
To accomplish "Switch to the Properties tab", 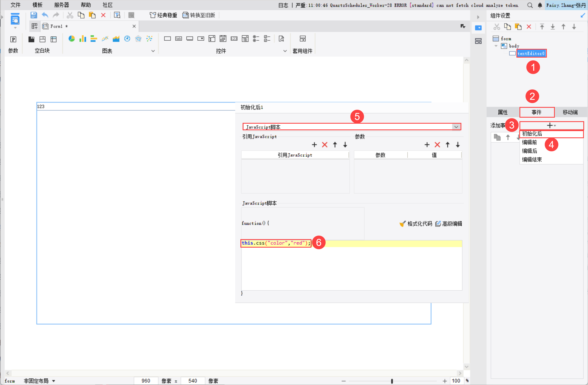I will [502, 112].
